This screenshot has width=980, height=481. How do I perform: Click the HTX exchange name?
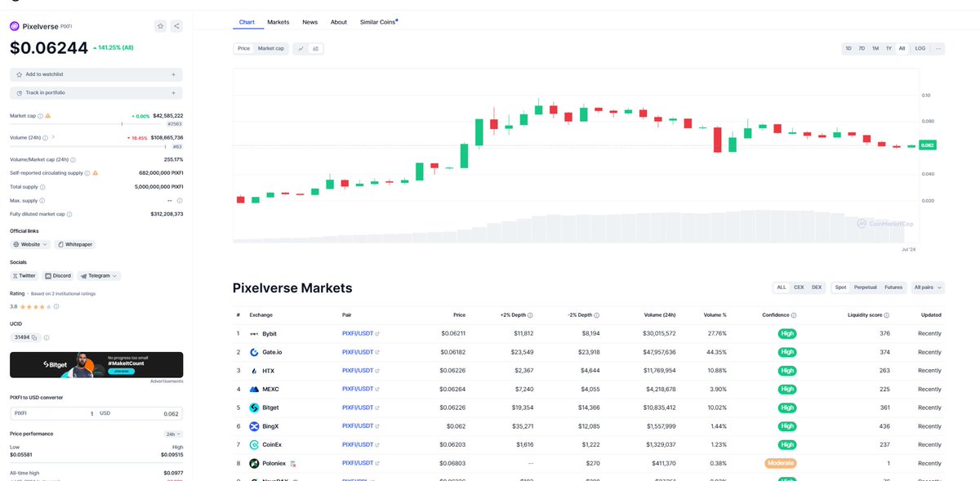(x=268, y=371)
